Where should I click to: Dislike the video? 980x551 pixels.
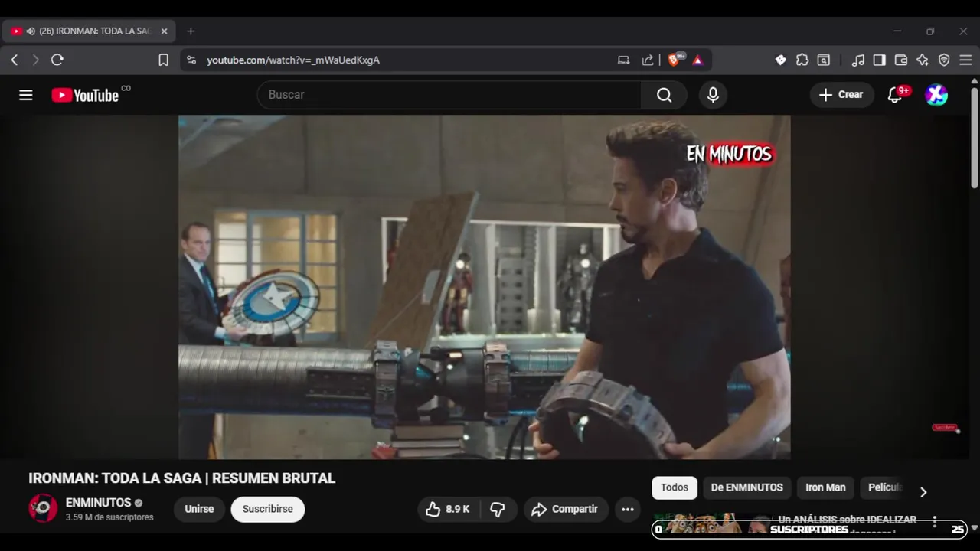tap(498, 509)
